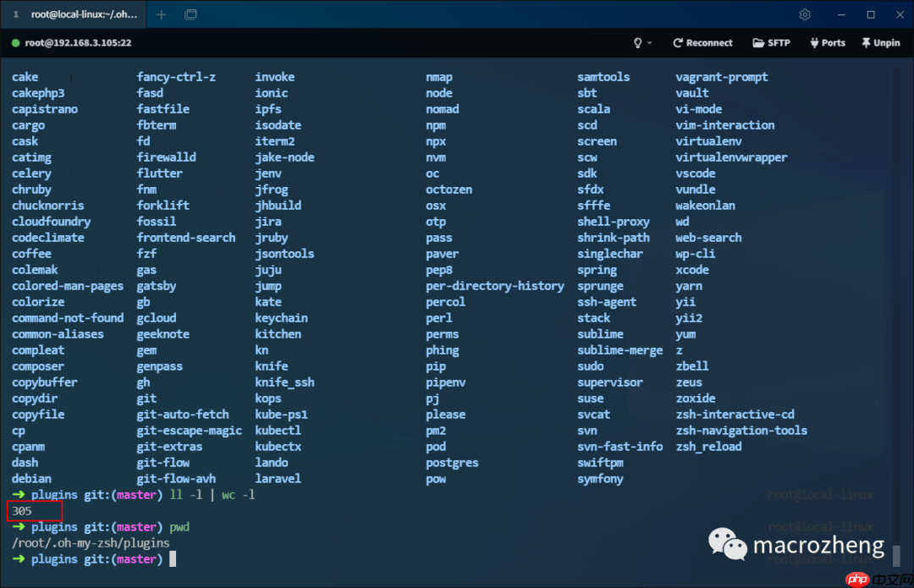
Task: Click the 'pipenv' plugin name
Action: [445, 382]
